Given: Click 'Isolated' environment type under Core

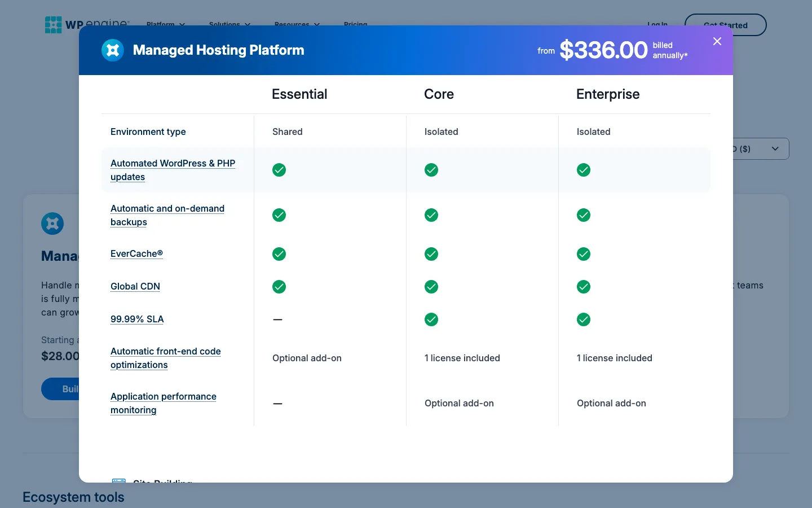Looking at the screenshot, I should (442, 132).
